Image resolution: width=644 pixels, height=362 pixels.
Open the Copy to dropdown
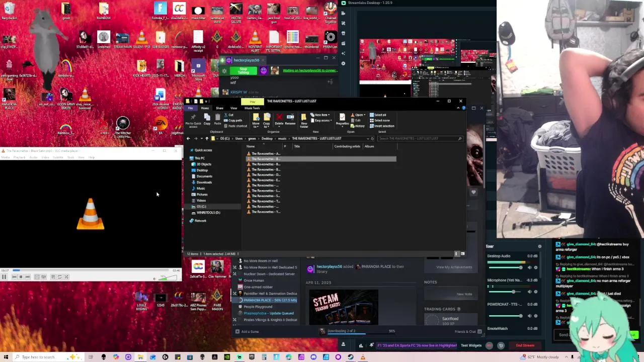267,121
